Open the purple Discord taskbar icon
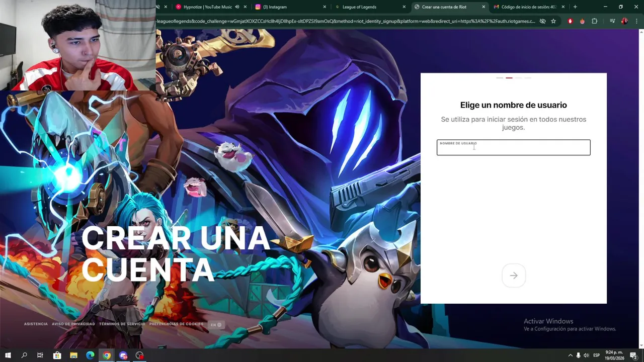This screenshot has height=362, width=644. (123, 355)
